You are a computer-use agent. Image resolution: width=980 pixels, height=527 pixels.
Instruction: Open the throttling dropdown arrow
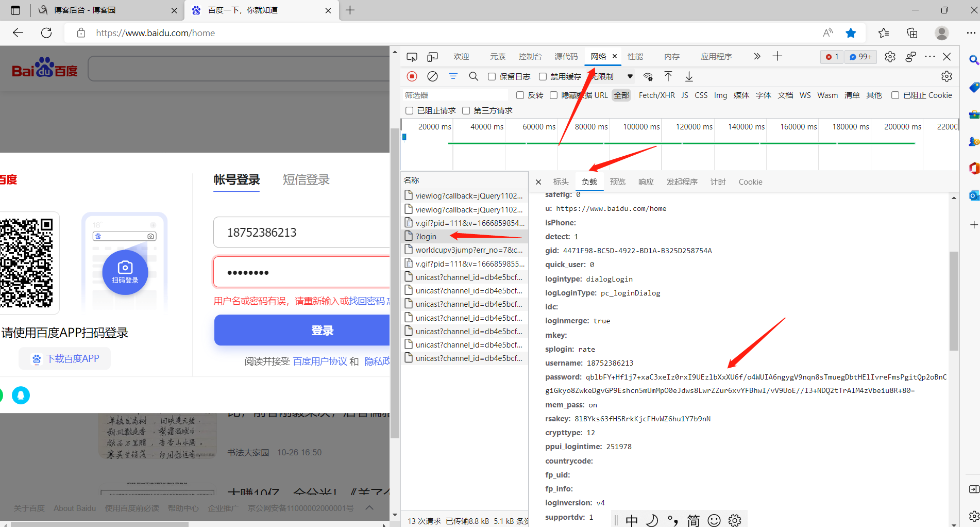coord(630,77)
